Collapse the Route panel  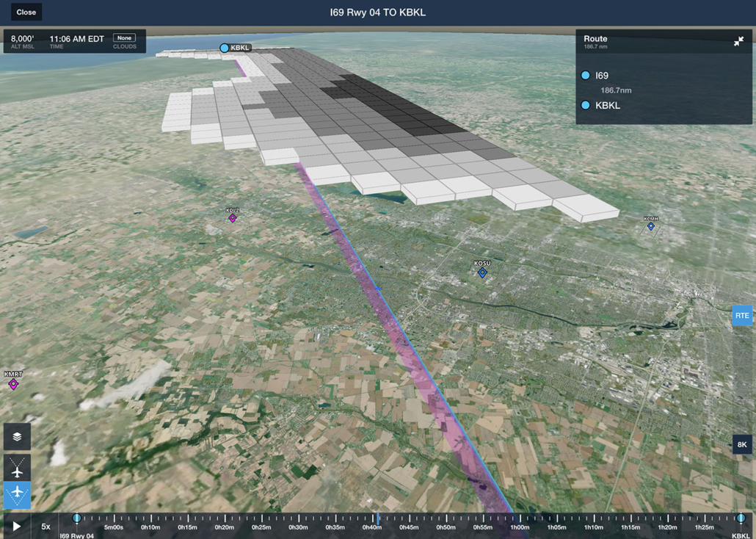(x=738, y=42)
